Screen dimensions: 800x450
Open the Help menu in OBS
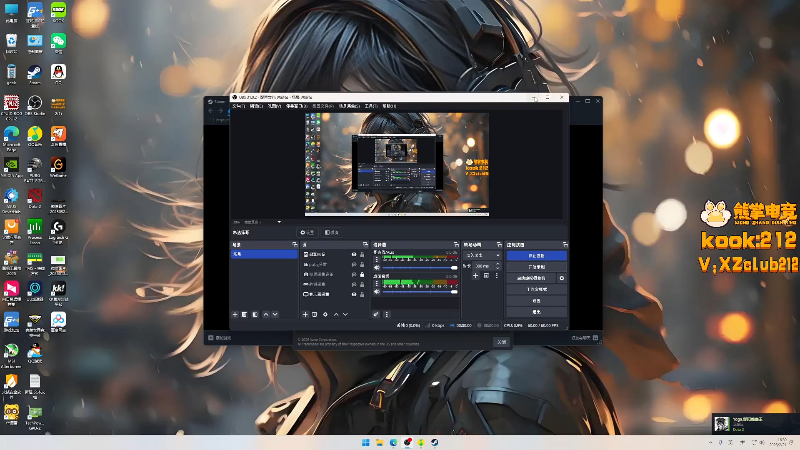[x=389, y=106]
